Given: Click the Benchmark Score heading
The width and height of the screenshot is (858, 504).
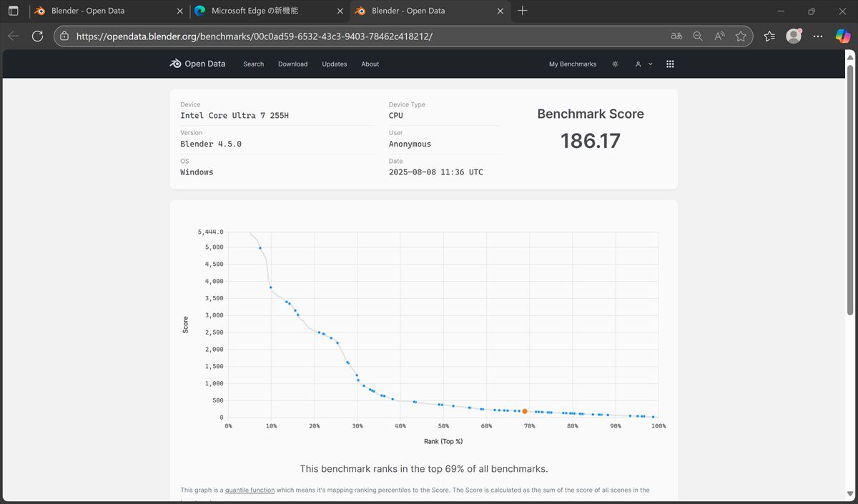Looking at the screenshot, I should click(591, 114).
